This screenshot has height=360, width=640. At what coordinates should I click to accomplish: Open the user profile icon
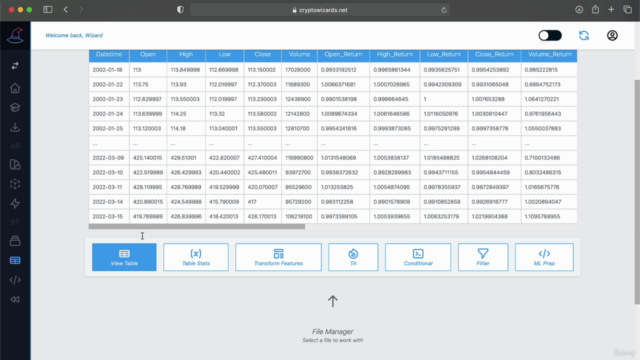tap(612, 36)
